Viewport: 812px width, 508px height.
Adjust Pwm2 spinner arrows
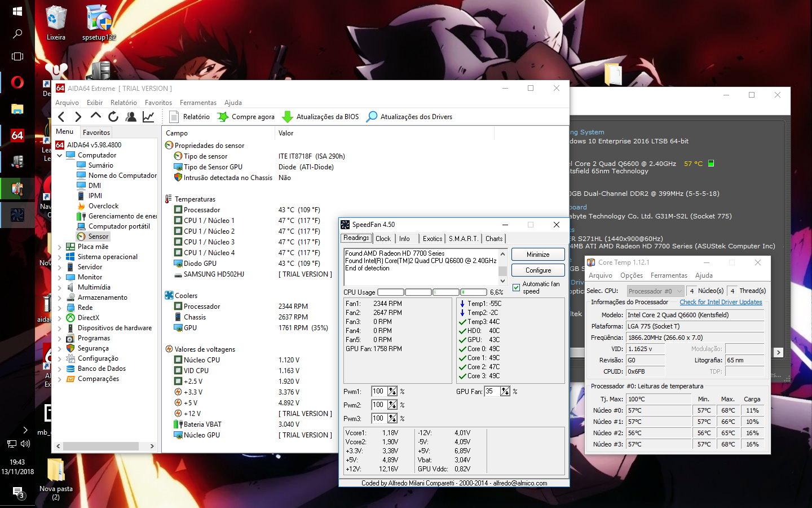(392, 405)
